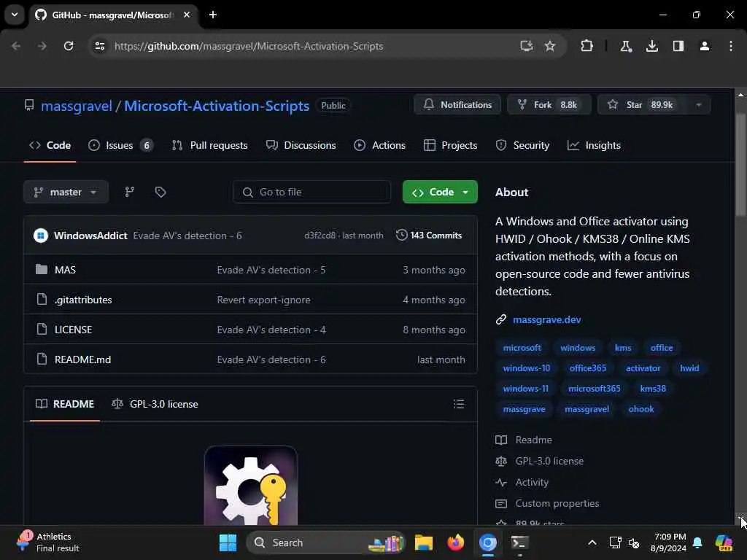Expand the Star lists dropdown arrow
Screen dimensions: 747x560
[698, 105]
